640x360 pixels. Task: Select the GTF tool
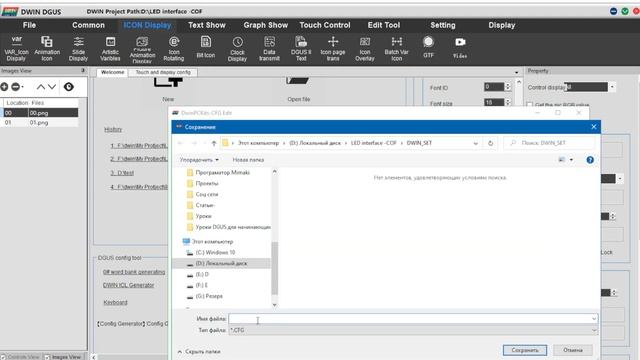[x=428, y=47]
